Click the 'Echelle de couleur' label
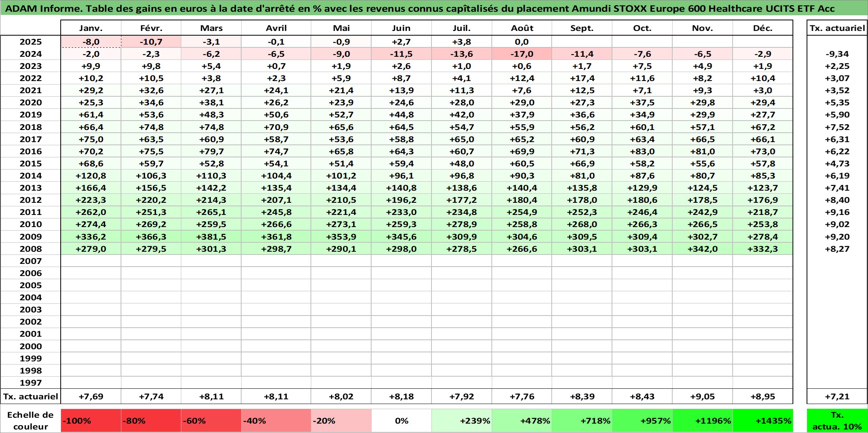 (31, 421)
